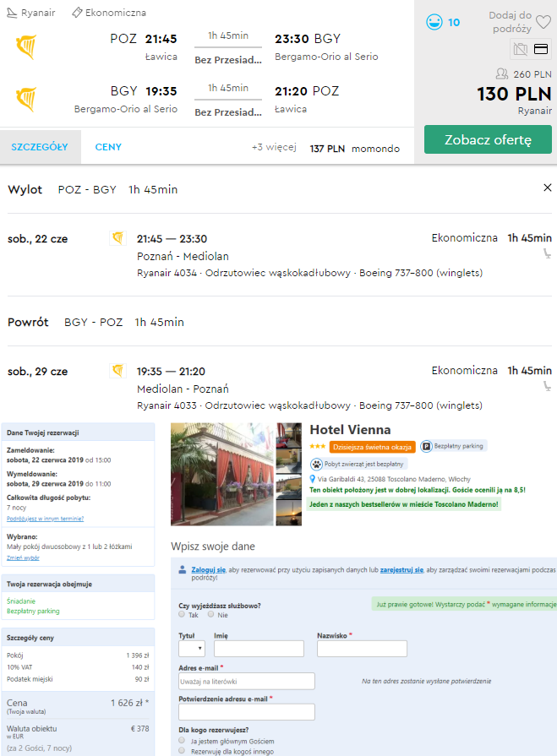The width and height of the screenshot is (557, 756).
Task: Select Nie for business trip
Action: [x=210, y=614]
